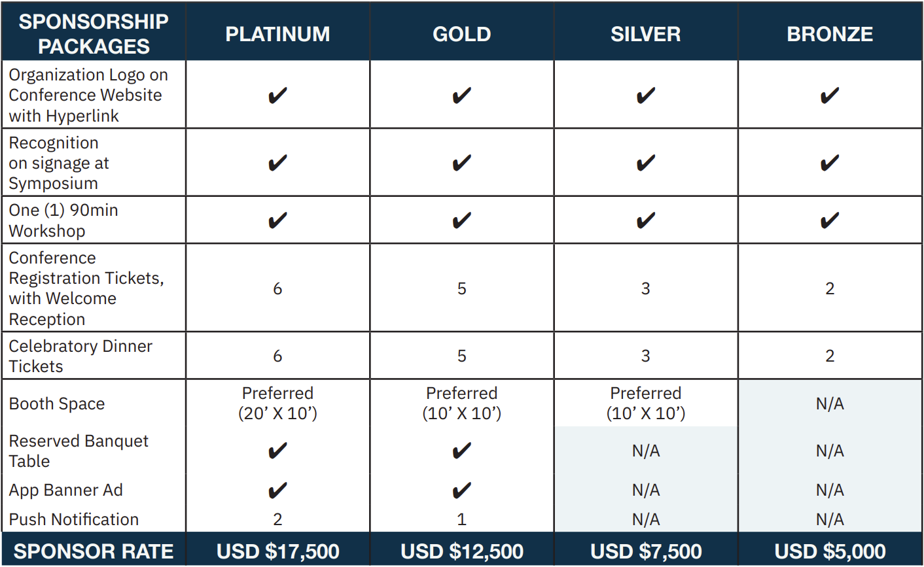Click the Platinum checkmark for App Banner Ad

coord(277,490)
